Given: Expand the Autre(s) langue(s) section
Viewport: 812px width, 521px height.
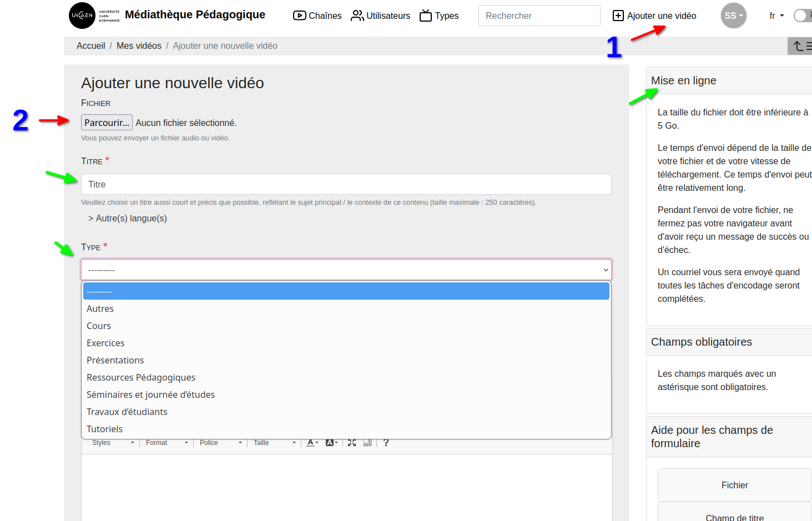Looking at the screenshot, I should (128, 219).
